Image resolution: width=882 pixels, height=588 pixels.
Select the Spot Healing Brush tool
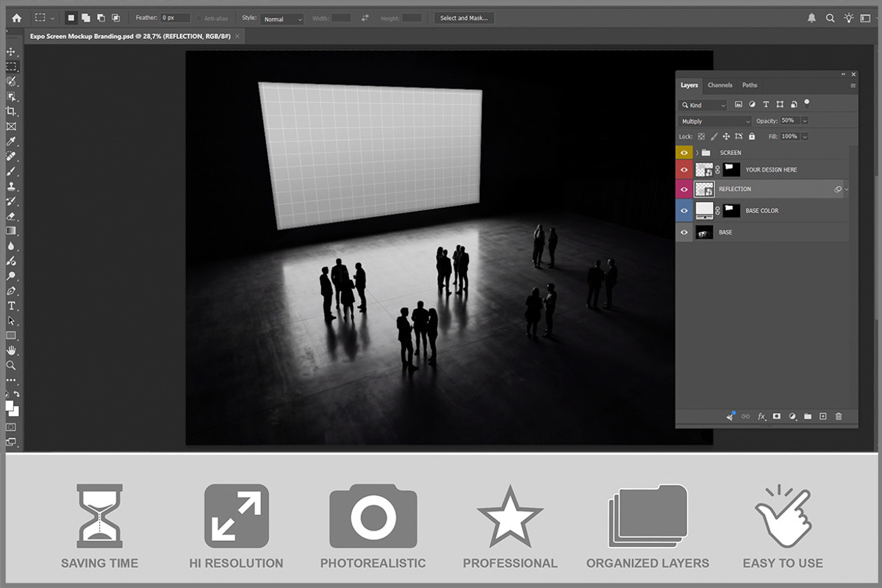pyautogui.click(x=11, y=157)
